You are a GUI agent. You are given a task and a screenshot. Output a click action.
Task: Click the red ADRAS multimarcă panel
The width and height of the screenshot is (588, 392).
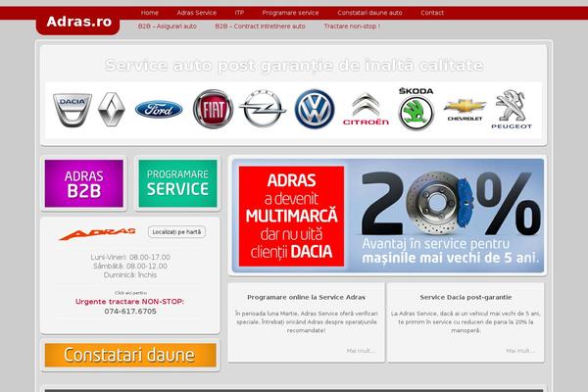tap(291, 217)
